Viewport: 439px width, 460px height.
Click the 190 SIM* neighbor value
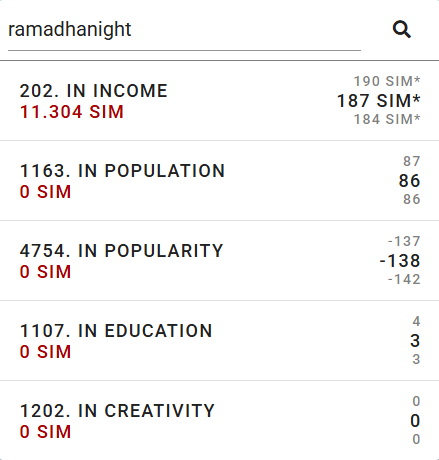(387, 81)
